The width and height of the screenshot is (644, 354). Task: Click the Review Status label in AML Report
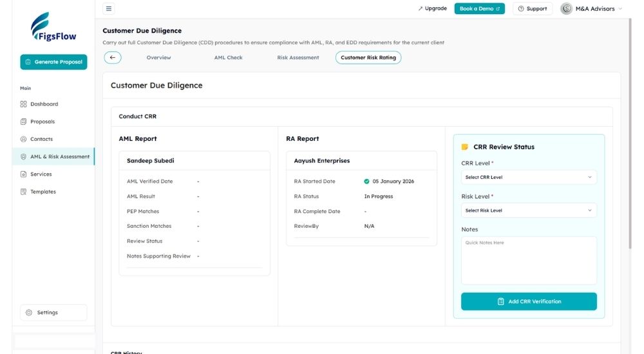pyautogui.click(x=144, y=241)
